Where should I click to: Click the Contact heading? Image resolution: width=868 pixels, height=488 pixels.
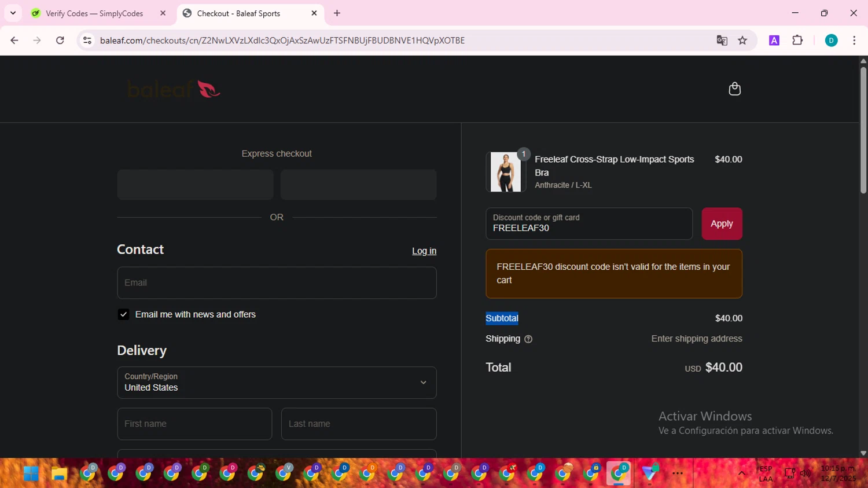140,249
